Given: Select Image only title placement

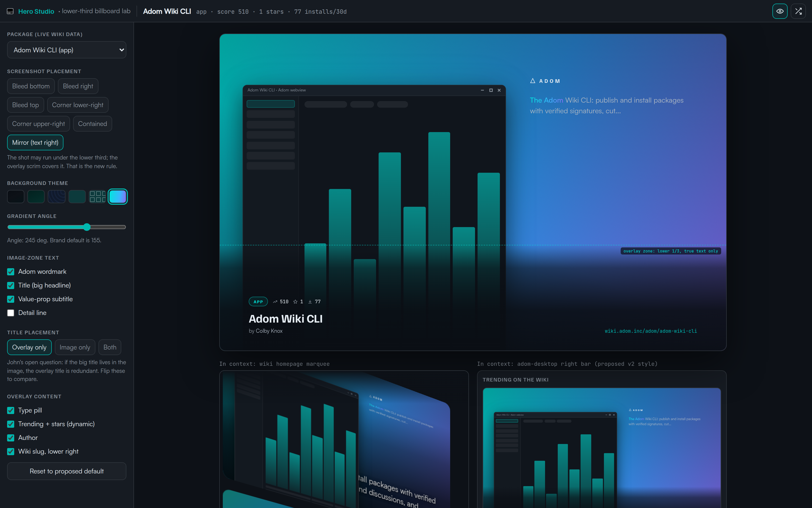Looking at the screenshot, I should click(75, 347).
